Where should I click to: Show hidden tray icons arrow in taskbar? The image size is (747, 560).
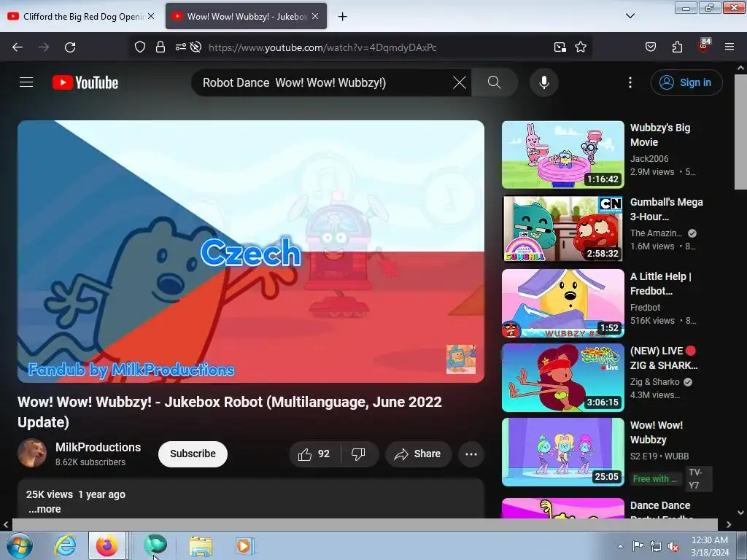[620, 546]
